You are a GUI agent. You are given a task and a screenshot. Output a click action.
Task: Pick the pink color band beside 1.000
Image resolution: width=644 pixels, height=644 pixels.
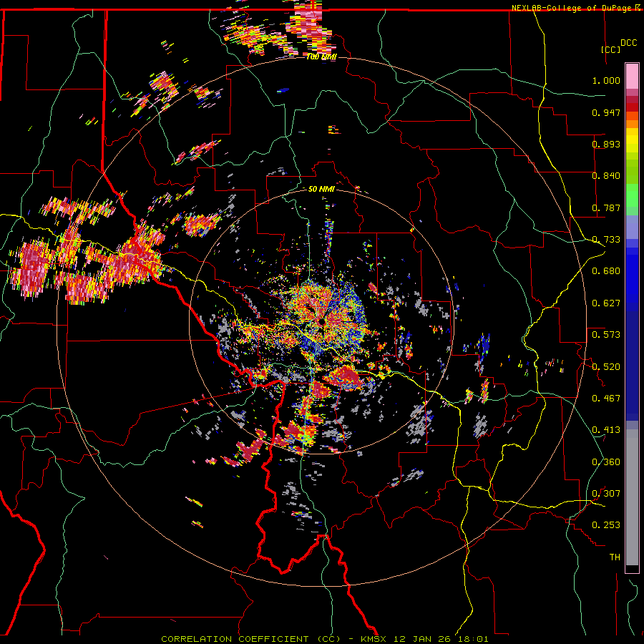coord(632,77)
